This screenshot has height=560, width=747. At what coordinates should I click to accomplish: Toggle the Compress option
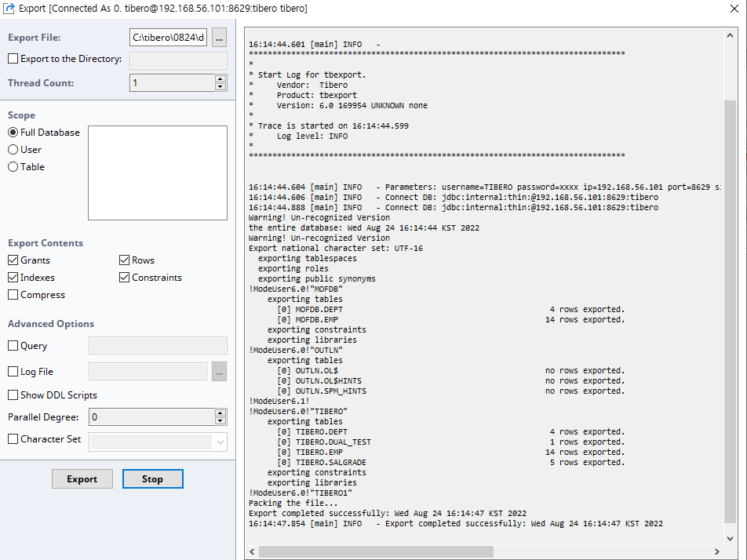coord(13,295)
